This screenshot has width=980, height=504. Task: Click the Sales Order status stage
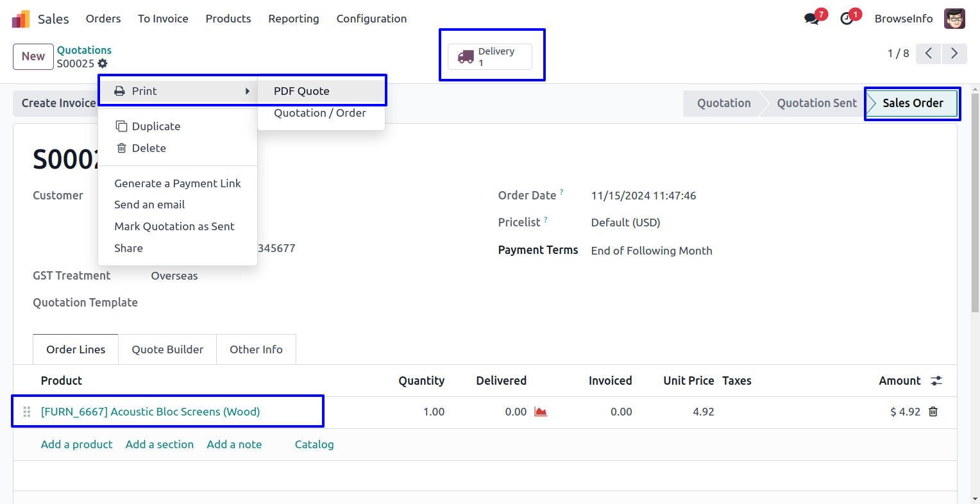(912, 103)
